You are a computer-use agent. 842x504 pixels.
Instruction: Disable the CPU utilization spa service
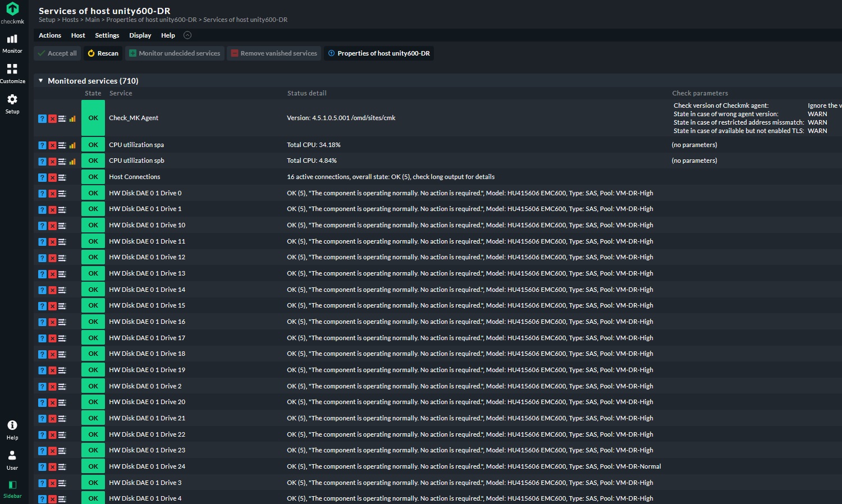52,145
